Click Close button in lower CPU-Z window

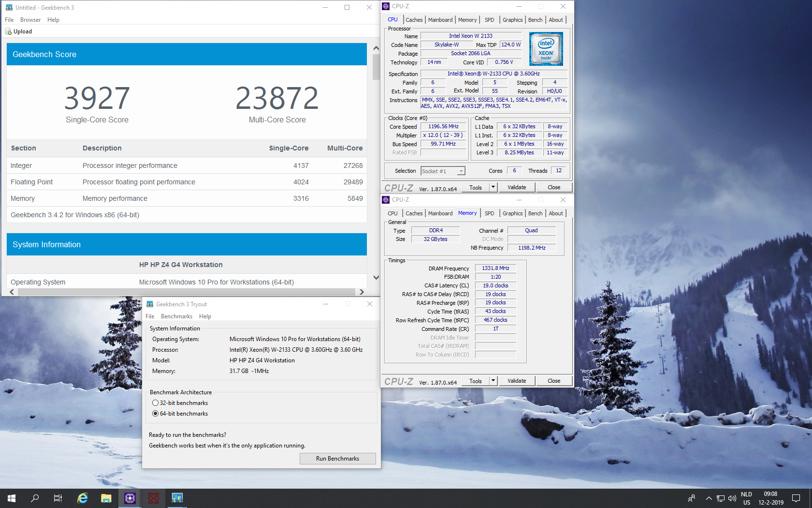[554, 381]
